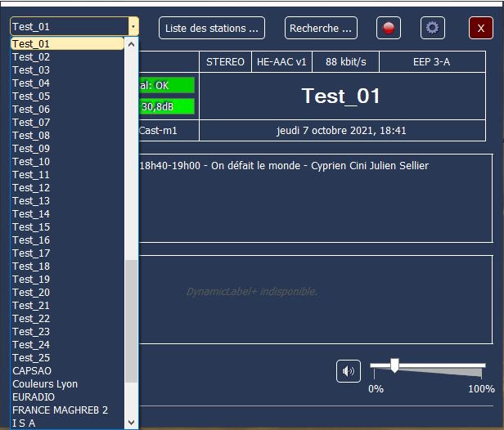Click the 0% volume label
Screen dimensions: 504x430
tap(376, 389)
